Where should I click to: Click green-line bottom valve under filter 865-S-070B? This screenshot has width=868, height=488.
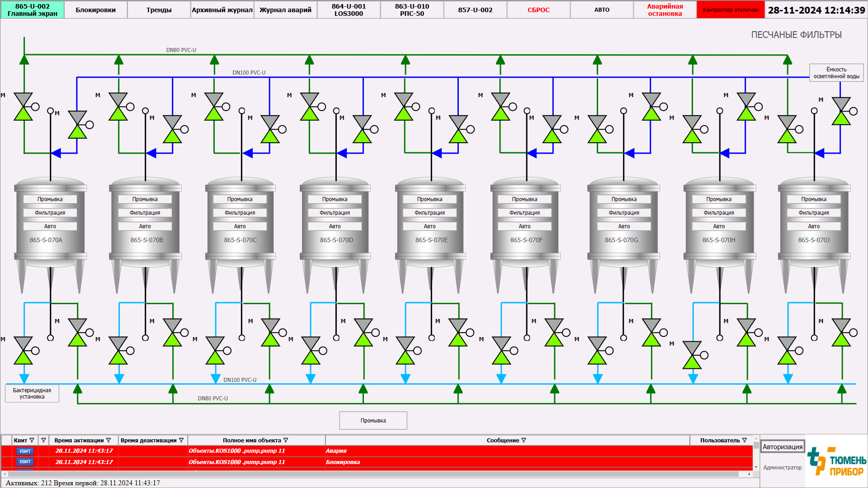(x=172, y=333)
